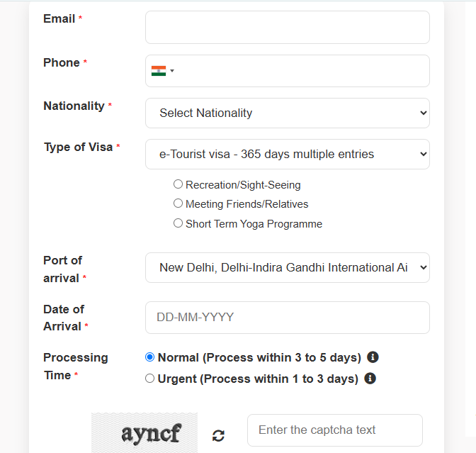Expand the Type of Visa dropdown

(x=287, y=154)
